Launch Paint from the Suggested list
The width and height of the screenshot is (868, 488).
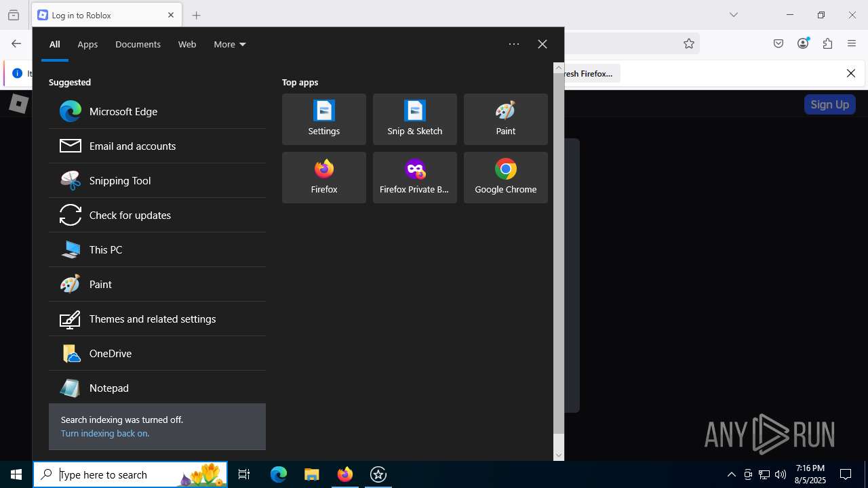[x=157, y=284]
